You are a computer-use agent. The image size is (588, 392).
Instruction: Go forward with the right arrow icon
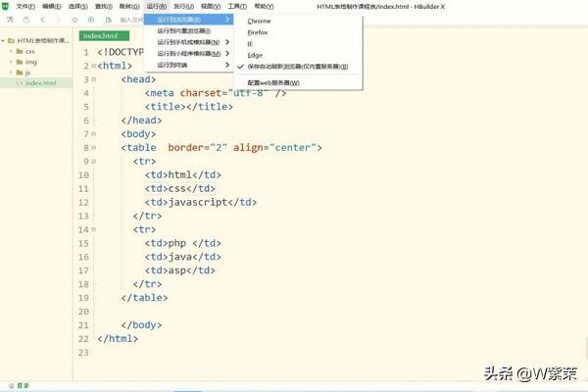(x=59, y=20)
